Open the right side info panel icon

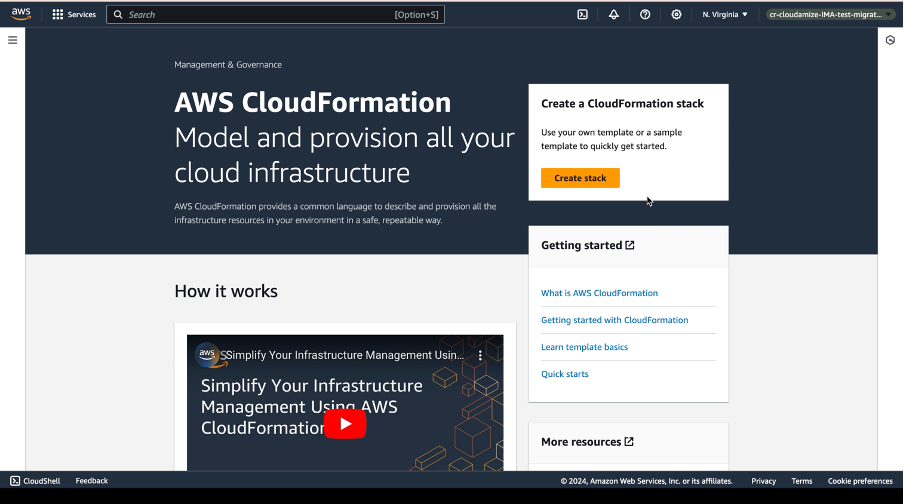[x=890, y=40]
